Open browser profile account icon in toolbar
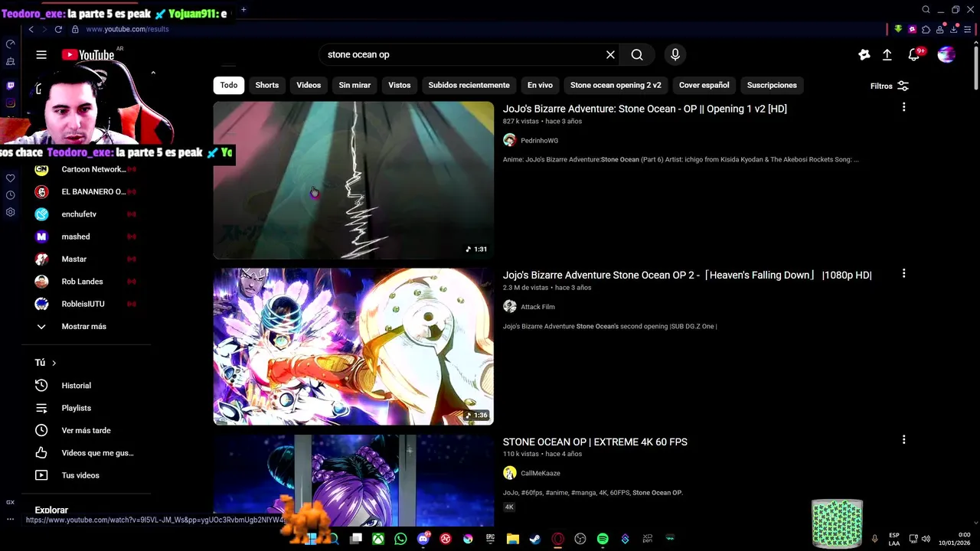The height and width of the screenshot is (551, 980). click(940, 29)
